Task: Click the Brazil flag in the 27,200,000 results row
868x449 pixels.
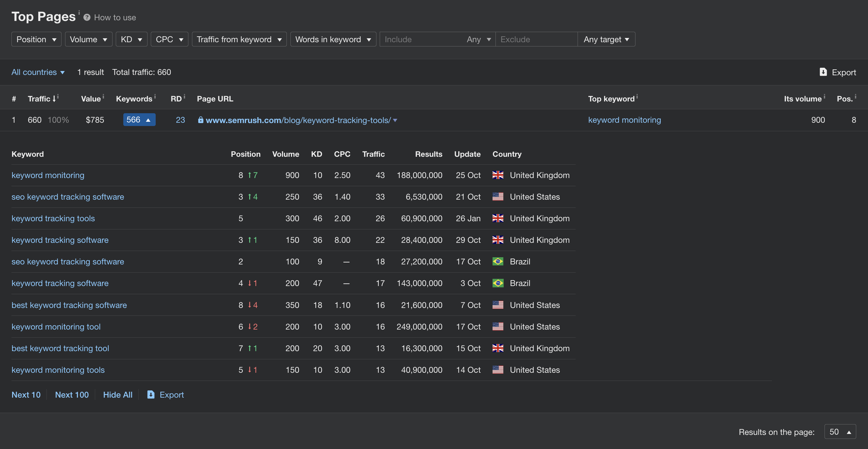Action: click(498, 261)
